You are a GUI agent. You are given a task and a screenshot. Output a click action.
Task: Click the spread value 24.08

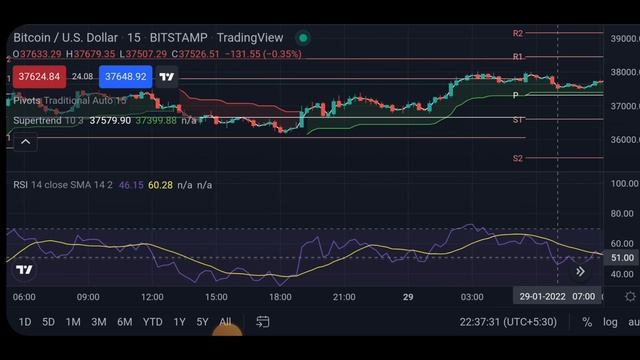pos(82,76)
